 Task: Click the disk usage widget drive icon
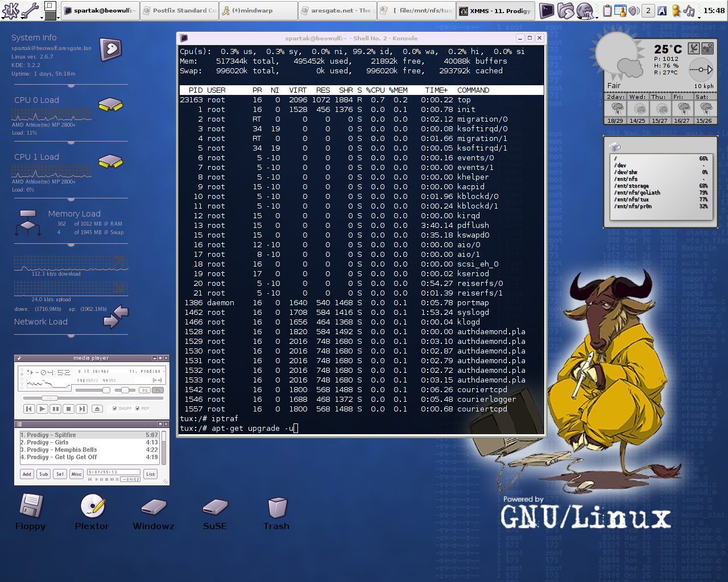[x=614, y=147]
